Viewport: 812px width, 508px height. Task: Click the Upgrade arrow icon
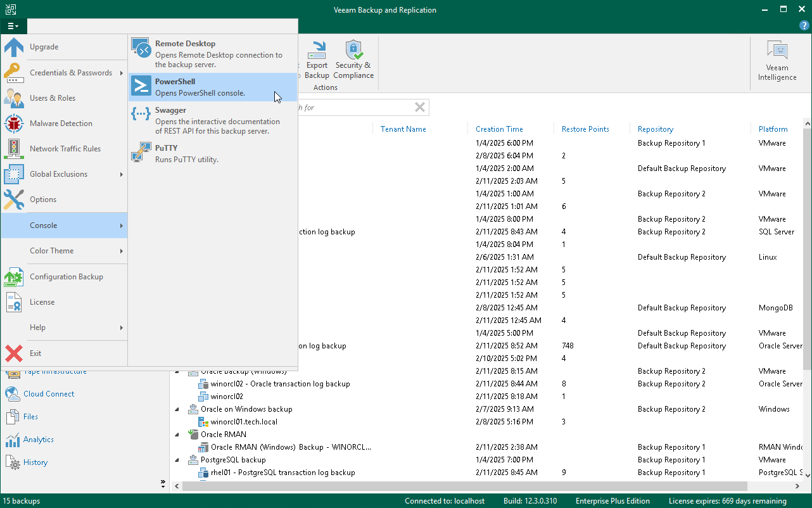tap(14, 48)
